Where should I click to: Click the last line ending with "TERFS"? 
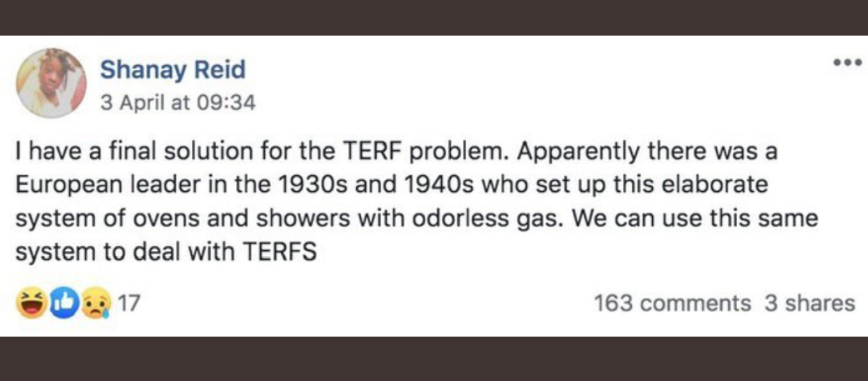[166, 252]
